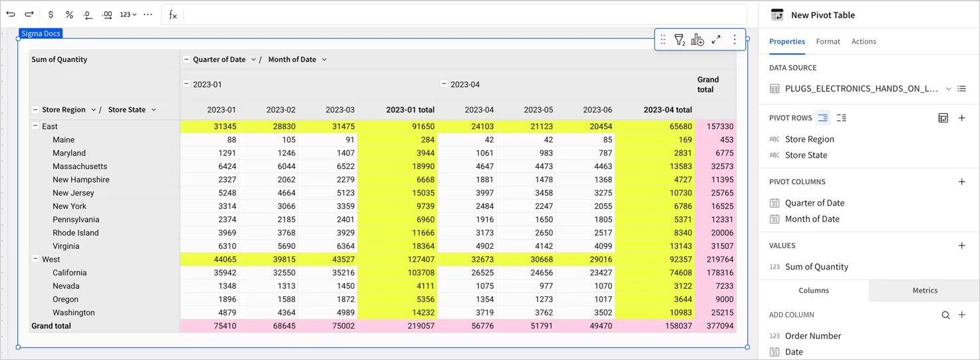This screenshot has height=360, width=980.
Task: Toggle second pivot rows layout icon
Action: pos(842,118)
